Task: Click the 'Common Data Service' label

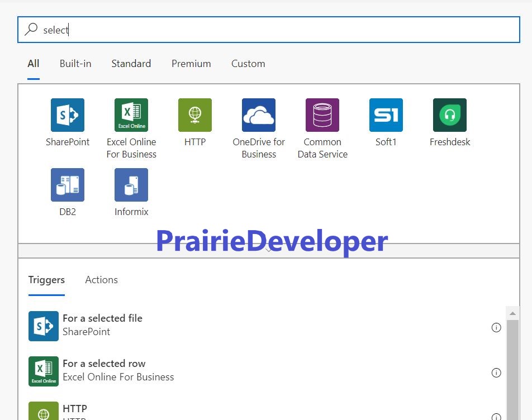Action: pos(322,148)
